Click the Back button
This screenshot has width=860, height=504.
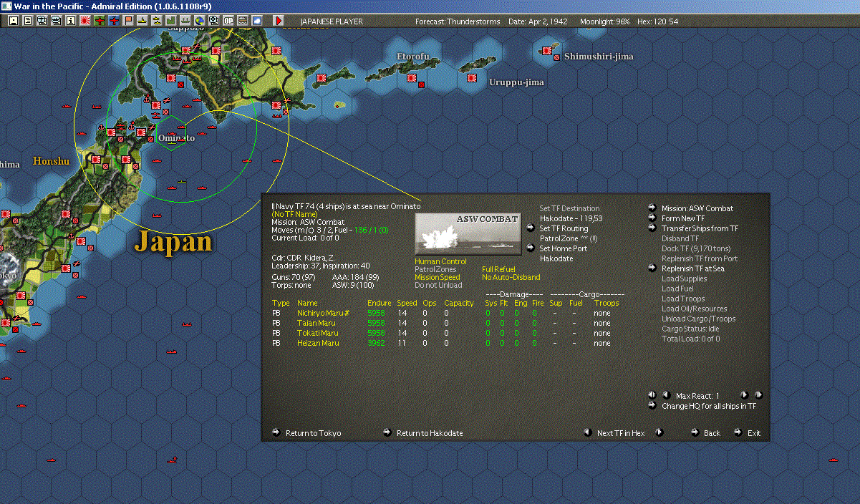pos(695,432)
